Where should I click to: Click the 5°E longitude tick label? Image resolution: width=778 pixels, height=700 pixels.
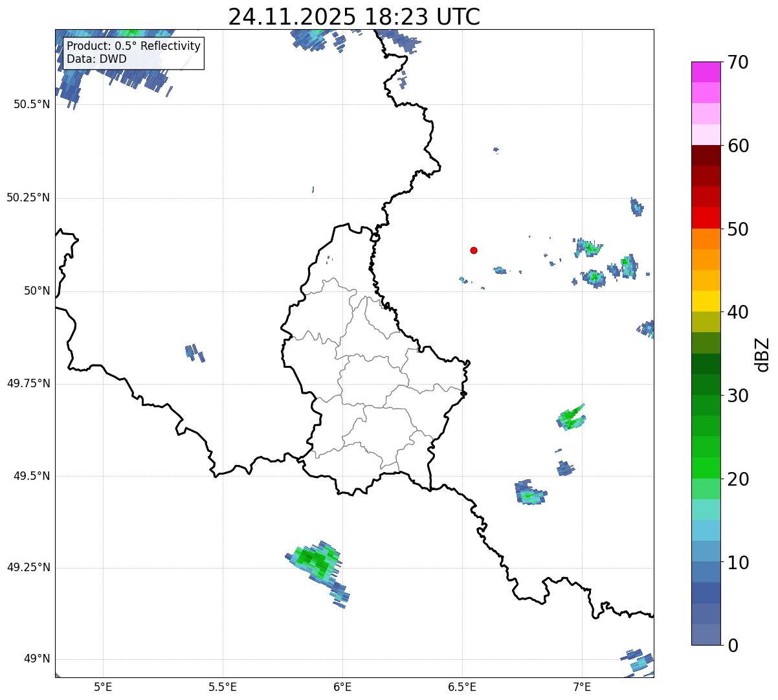point(103,686)
